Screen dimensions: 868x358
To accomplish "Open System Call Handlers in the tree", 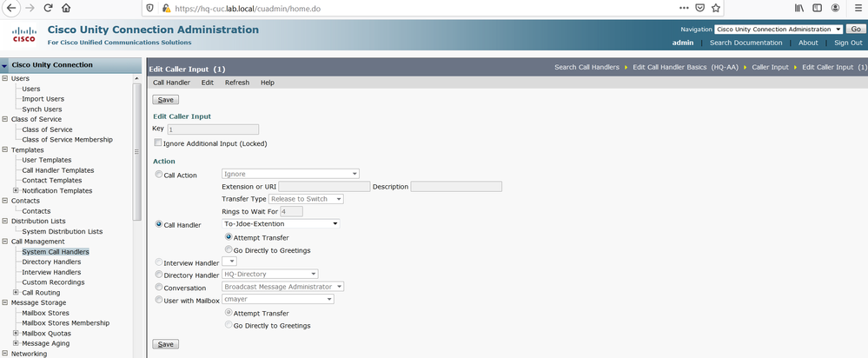I will (x=56, y=252).
